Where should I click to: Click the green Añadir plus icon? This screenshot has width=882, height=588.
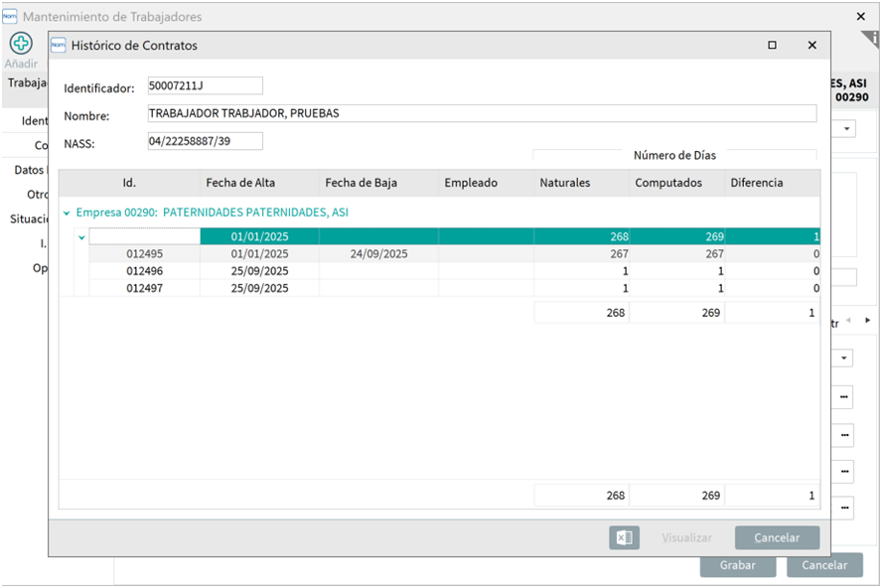coord(21,44)
